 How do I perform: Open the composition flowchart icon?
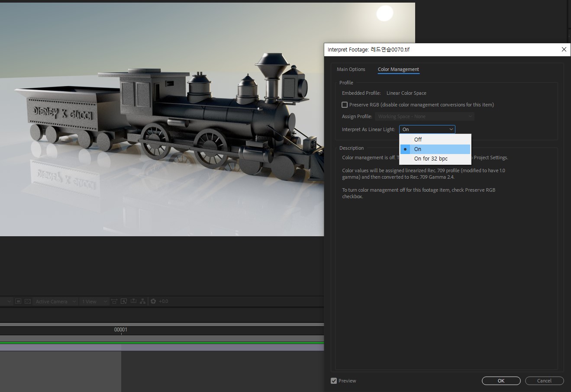(142, 301)
